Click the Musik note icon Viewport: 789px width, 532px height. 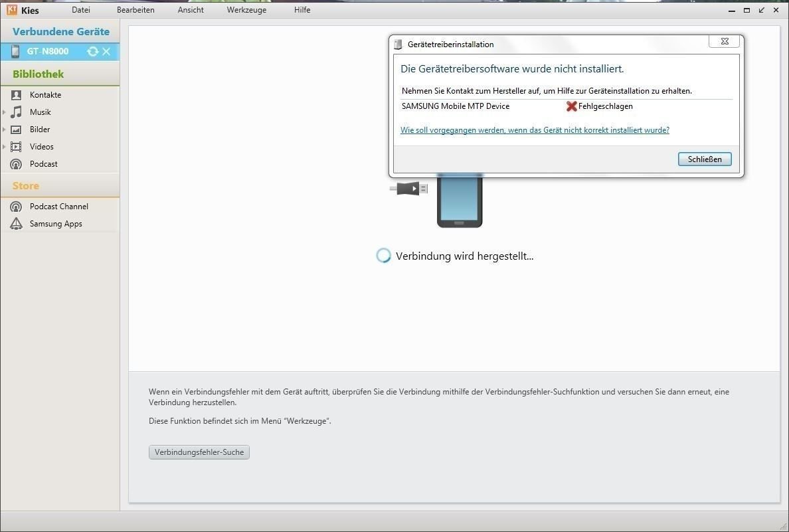tap(16, 112)
